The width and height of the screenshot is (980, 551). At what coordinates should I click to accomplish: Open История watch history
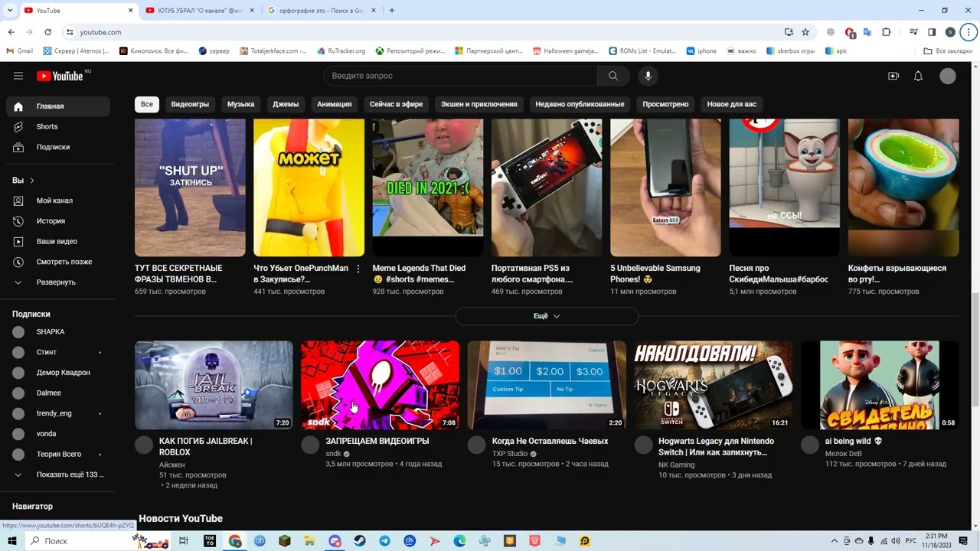(x=58, y=221)
